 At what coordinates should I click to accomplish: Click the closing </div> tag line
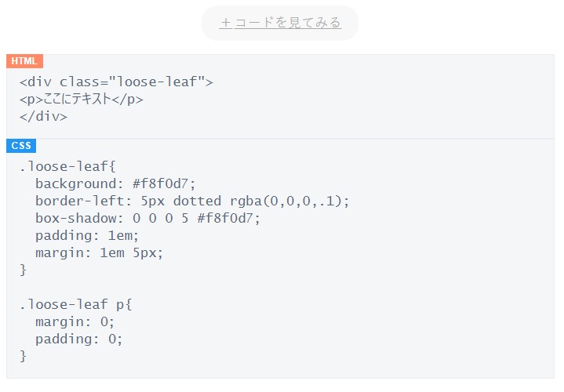[x=43, y=117]
